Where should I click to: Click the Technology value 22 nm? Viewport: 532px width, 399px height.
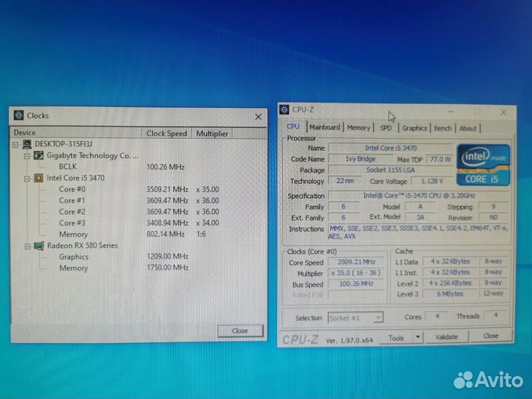[345, 181]
